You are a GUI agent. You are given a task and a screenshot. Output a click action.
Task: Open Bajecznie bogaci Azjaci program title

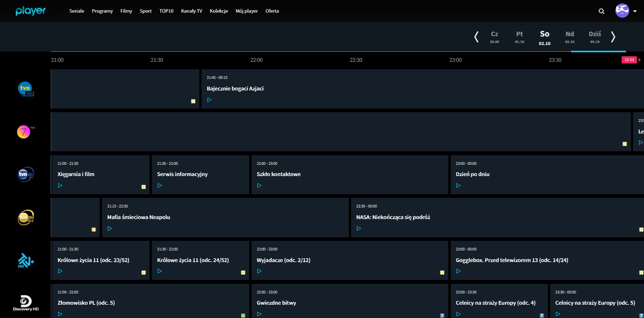[x=235, y=88]
